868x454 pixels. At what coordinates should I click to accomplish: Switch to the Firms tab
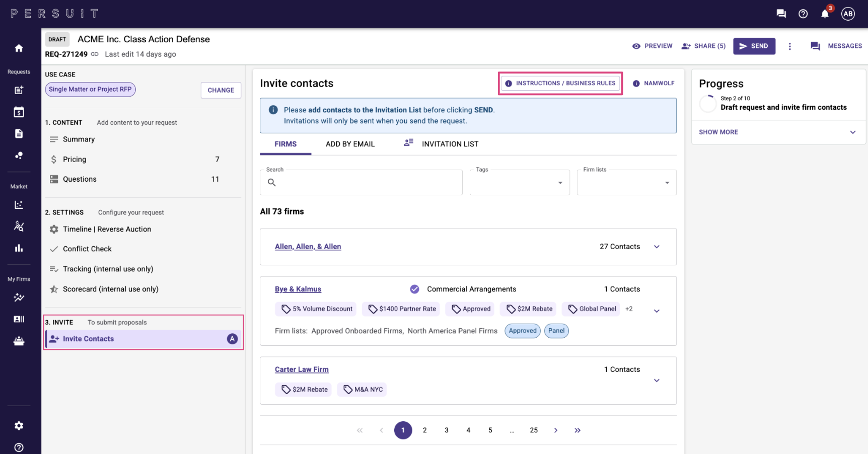pyautogui.click(x=285, y=144)
